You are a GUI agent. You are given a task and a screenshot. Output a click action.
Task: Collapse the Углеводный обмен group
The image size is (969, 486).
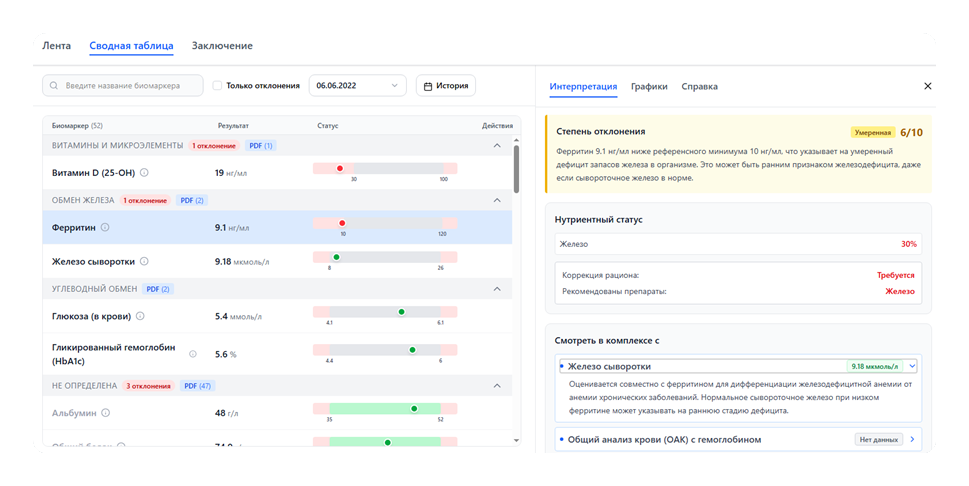click(497, 289)
